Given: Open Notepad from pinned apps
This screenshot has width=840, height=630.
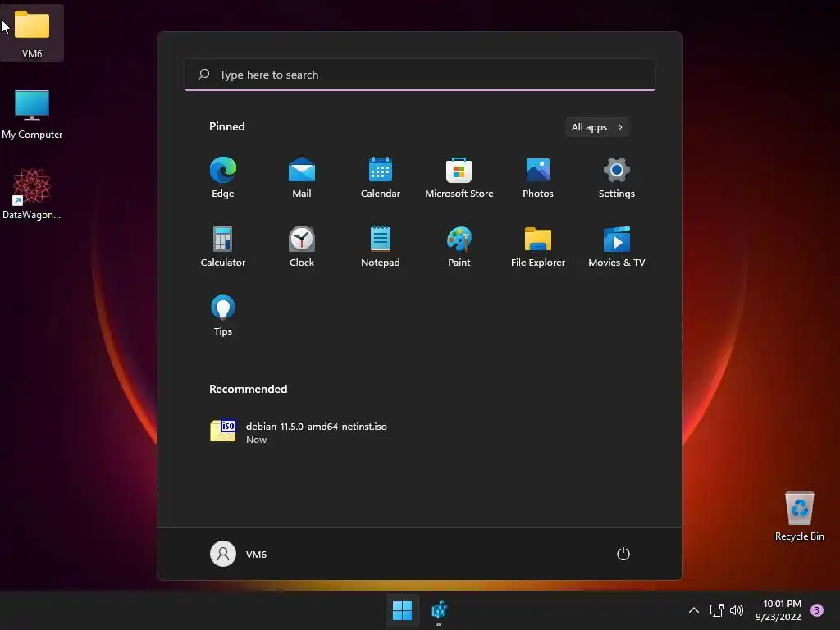Looking at the screenshot, I should point(381,246).
